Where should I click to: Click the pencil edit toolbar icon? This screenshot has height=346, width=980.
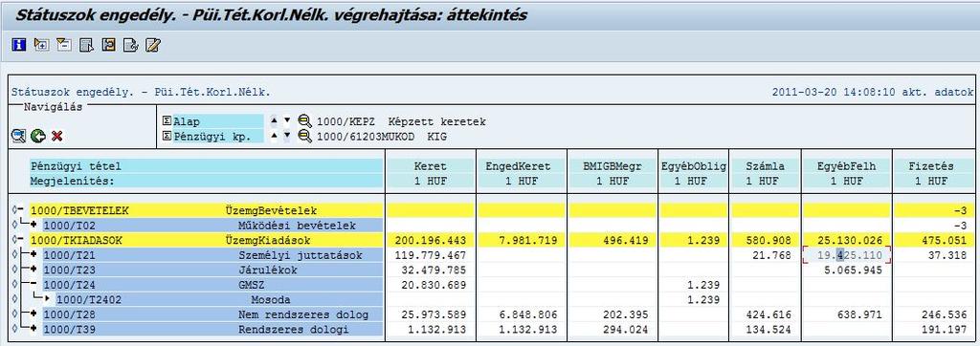(x=153, y=45)
